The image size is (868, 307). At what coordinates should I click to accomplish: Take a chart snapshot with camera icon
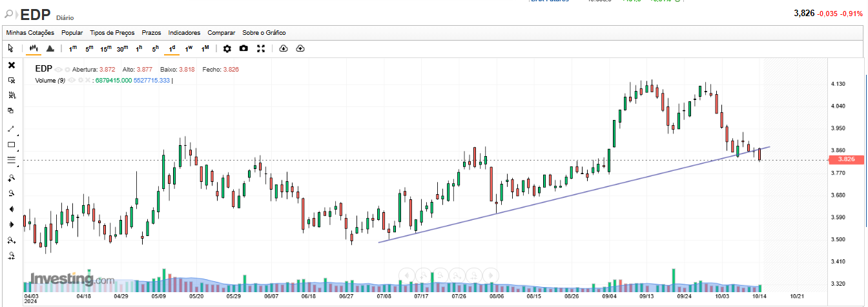tap(243, 48)
